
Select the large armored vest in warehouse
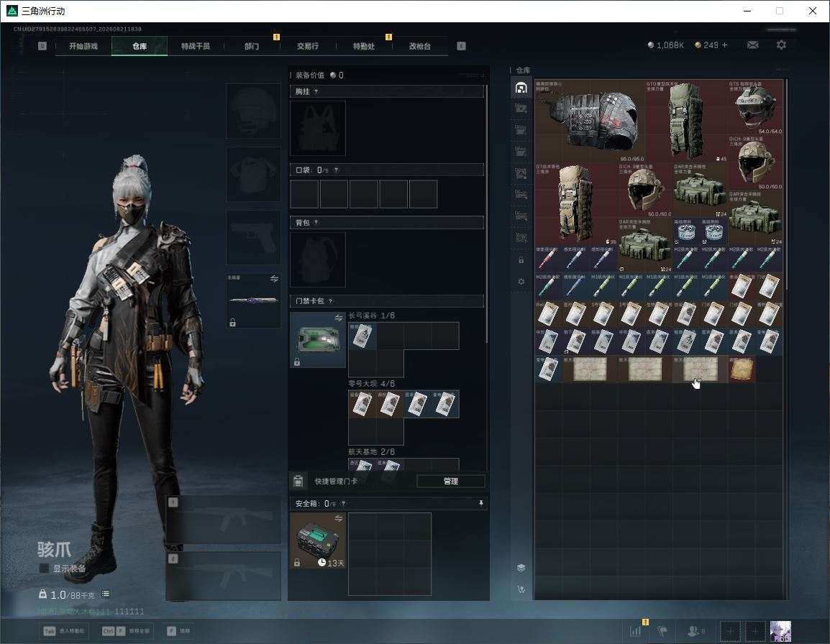click(x=590, y=121)
